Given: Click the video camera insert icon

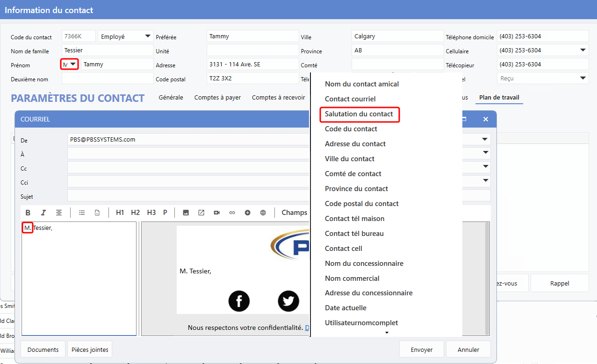Looking at the screenshot, I should 216,213.
